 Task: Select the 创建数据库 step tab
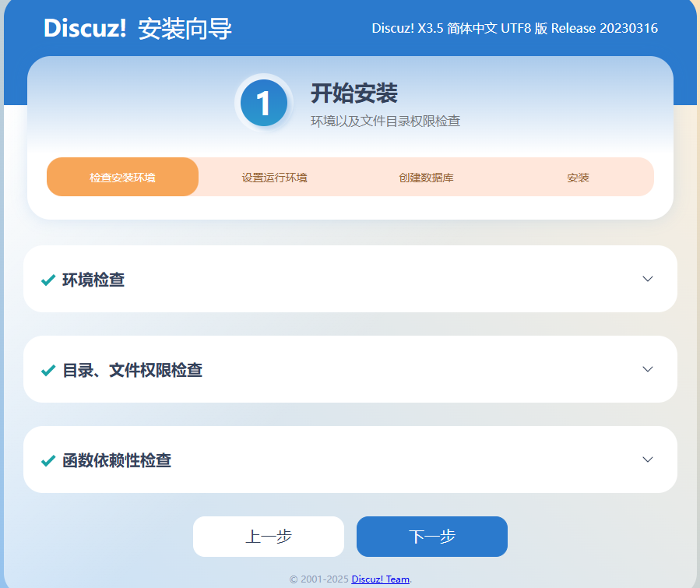426,177
